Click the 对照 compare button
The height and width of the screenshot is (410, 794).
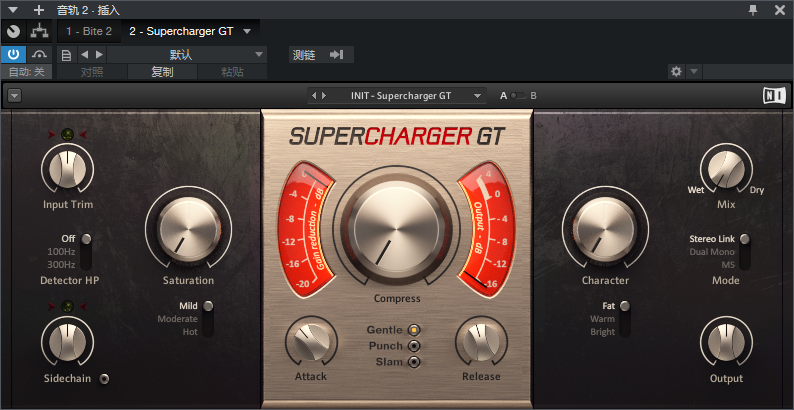92,72
